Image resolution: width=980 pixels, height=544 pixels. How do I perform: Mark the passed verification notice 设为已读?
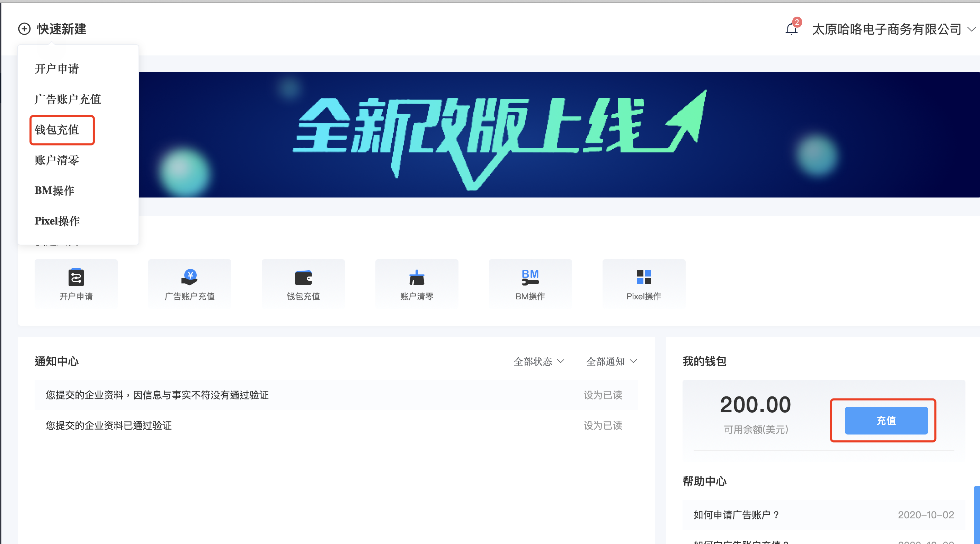[x=603, y=425]
